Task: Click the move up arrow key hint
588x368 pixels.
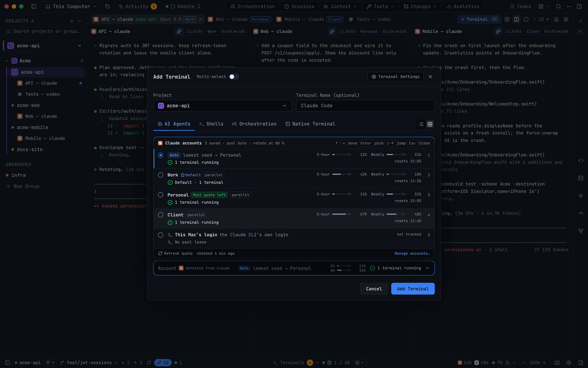Action: click(336, 143)
